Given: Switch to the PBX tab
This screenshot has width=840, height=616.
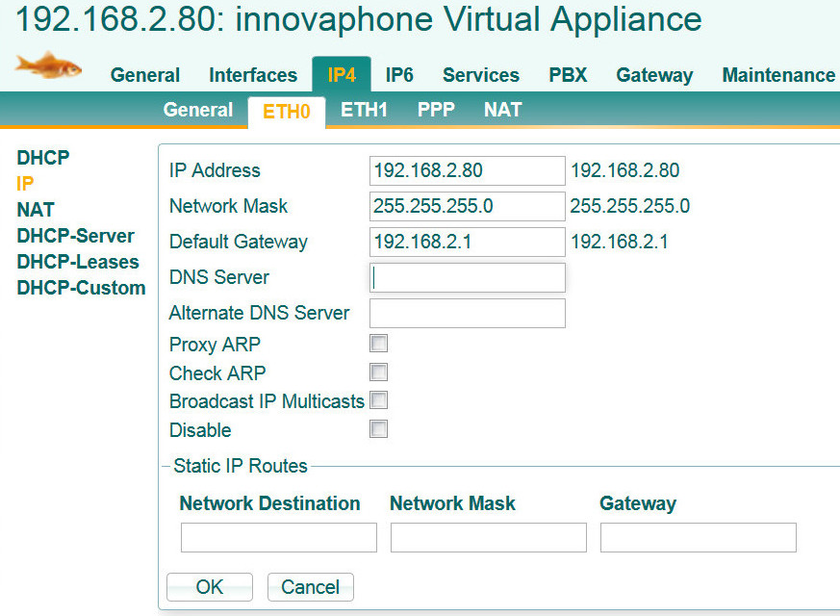Looking at the screenshot, I should 568,75.
